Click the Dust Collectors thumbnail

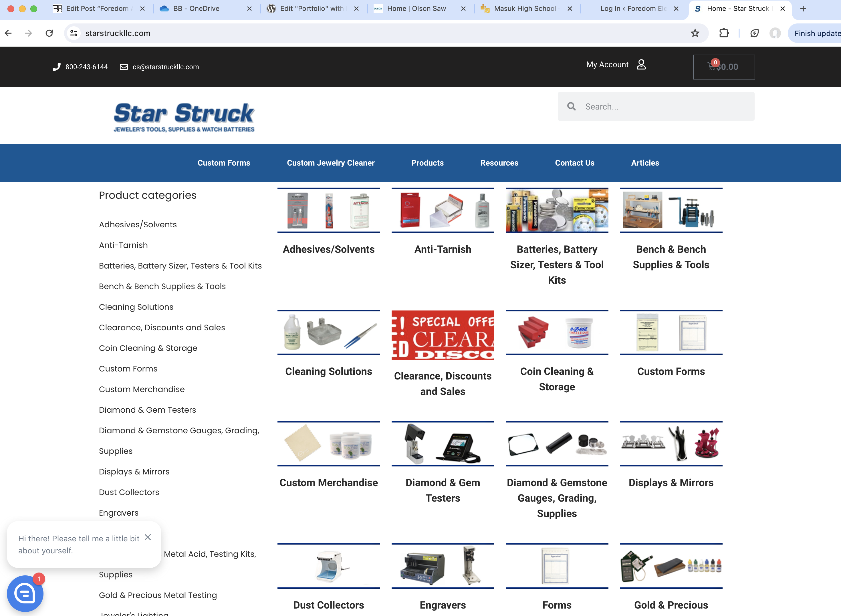pyautogui.click(x=329, y=566)
